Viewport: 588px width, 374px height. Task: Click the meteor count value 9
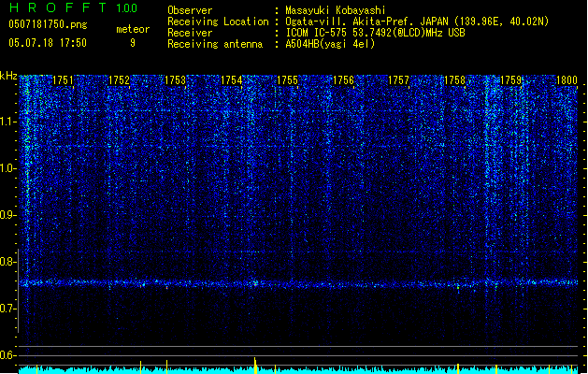coord(133,43)
